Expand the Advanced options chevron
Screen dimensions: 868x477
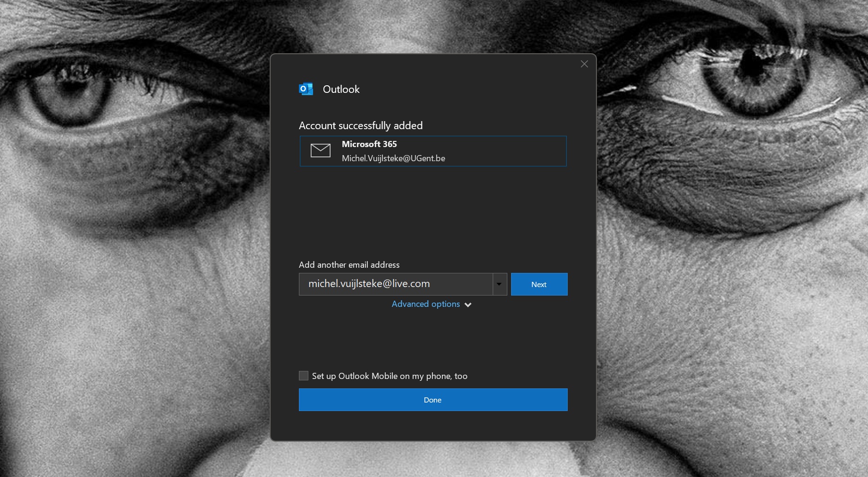point(468,305)
